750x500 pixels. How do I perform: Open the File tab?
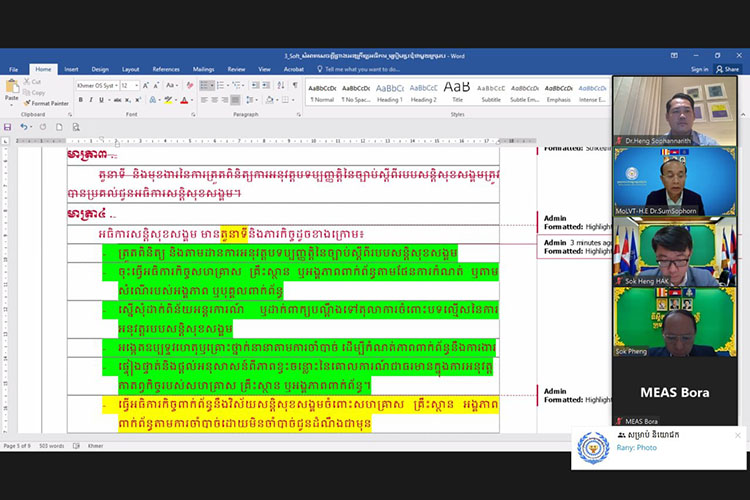tap(13, 69)
